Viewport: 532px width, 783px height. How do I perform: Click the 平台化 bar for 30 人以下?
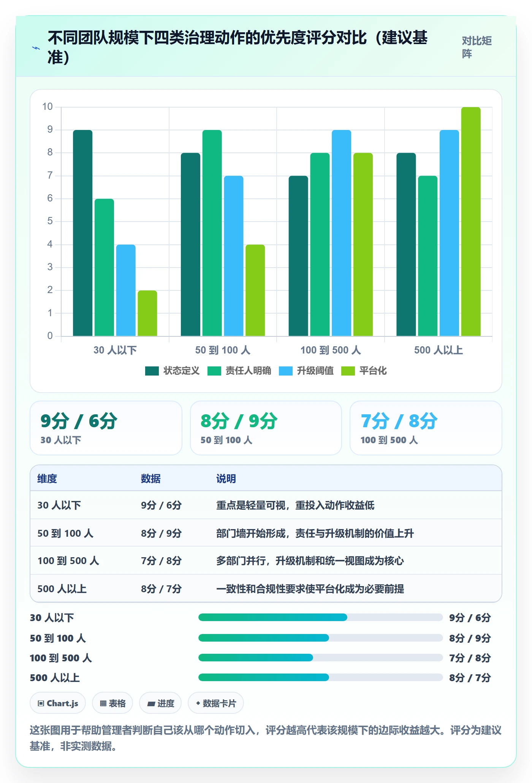click(147, 313)
